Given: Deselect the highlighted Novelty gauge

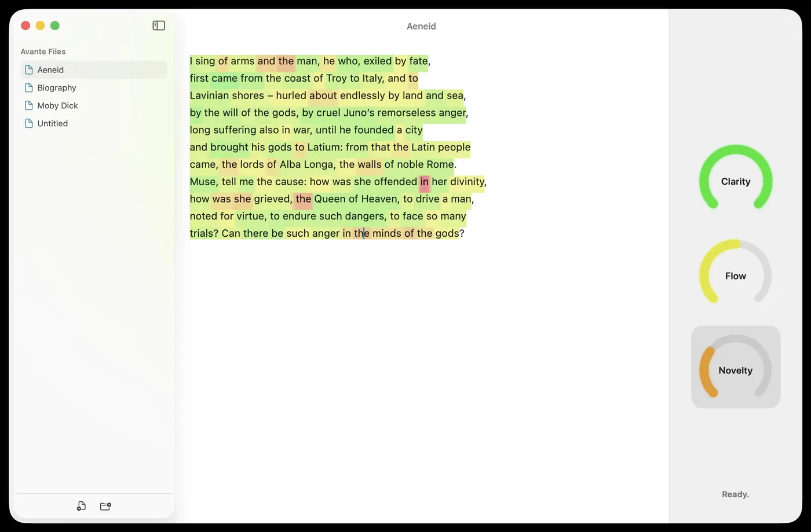Looking at the screenshot, I should pyautogui.click(x=736, y=367).
